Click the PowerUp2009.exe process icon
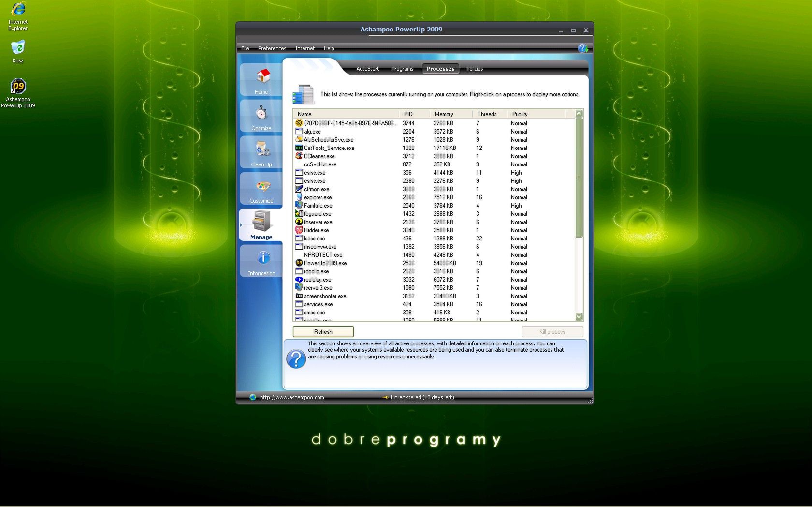 coord(299,263)
